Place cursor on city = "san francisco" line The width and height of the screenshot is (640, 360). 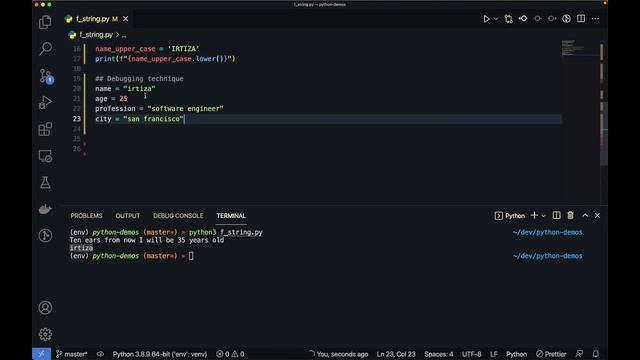pos(140,119)
